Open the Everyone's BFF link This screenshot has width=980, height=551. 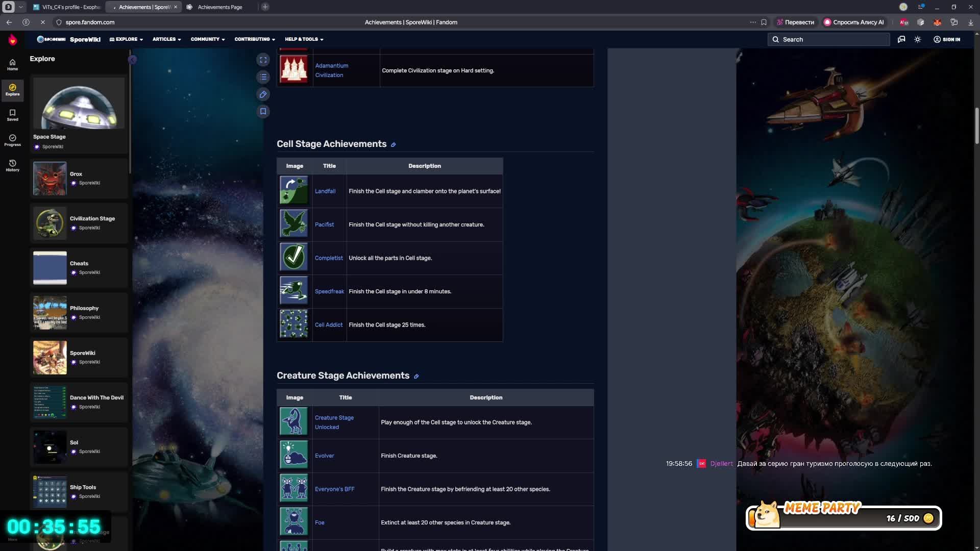(334, 489)
